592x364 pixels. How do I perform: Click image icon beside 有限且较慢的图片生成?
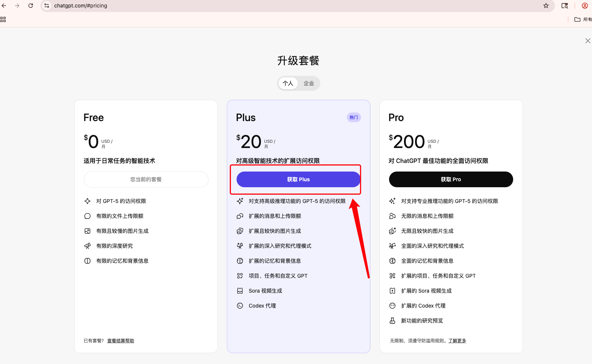click(87, 231)
